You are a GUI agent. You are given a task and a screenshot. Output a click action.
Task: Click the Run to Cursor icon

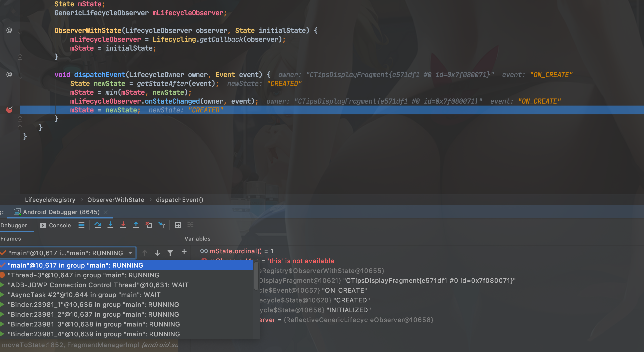point(162,225)
